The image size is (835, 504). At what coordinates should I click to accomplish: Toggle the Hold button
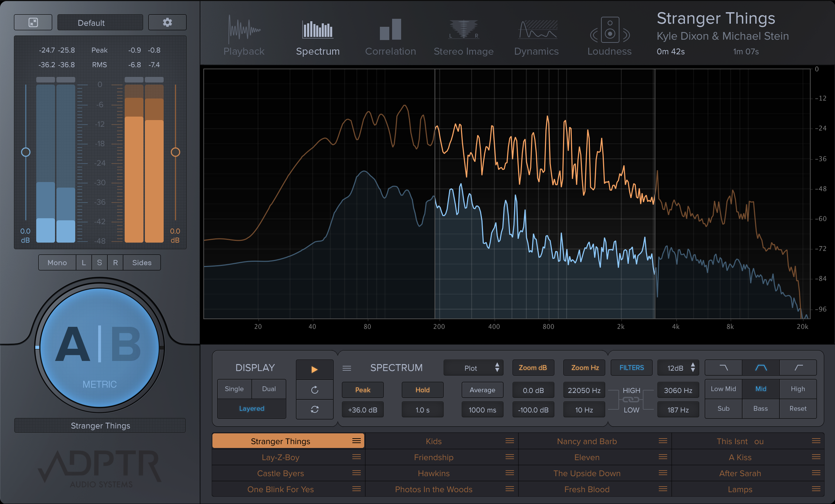422,390
